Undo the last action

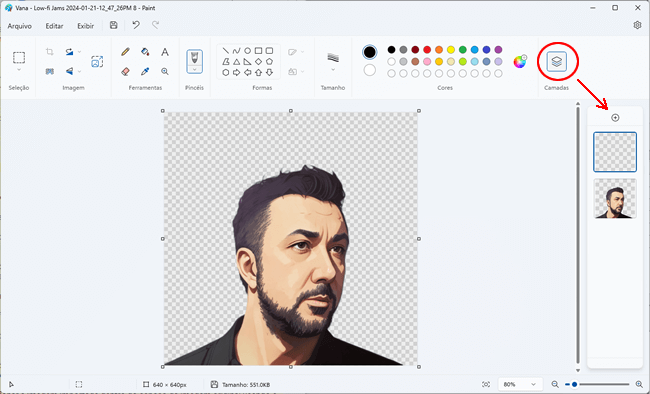pos(136,25)
